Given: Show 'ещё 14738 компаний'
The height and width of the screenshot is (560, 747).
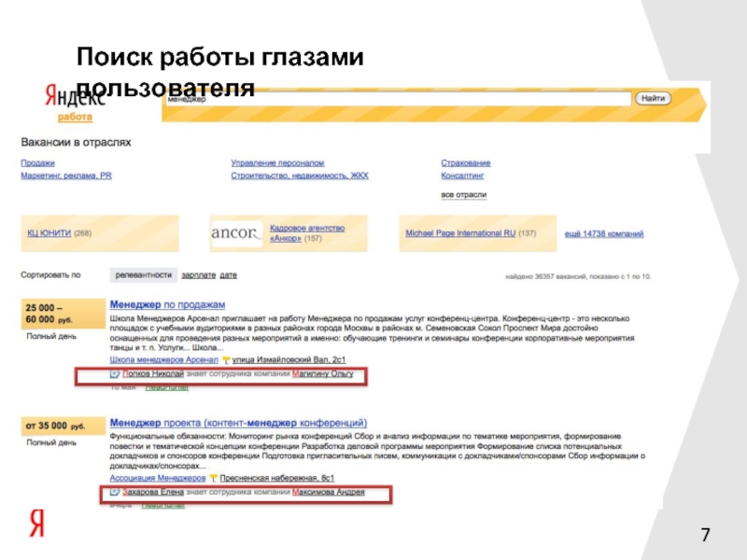Looking at the screenshot, I should tap(604, 234).
